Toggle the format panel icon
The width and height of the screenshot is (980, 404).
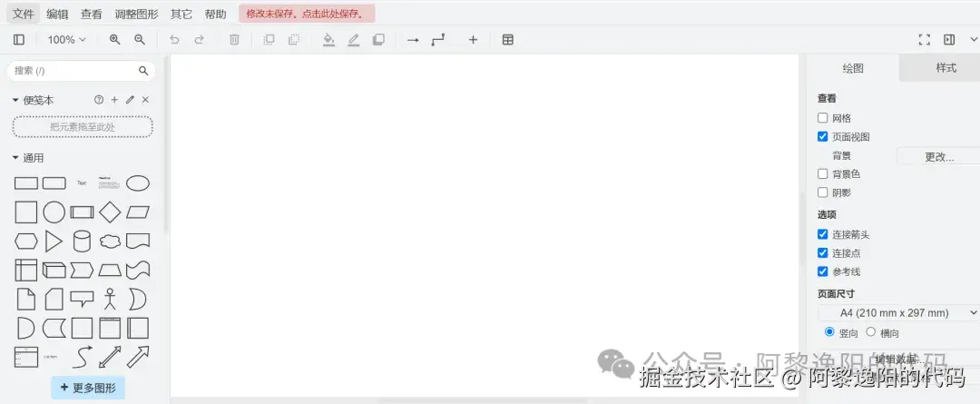[x=949, y=39]
